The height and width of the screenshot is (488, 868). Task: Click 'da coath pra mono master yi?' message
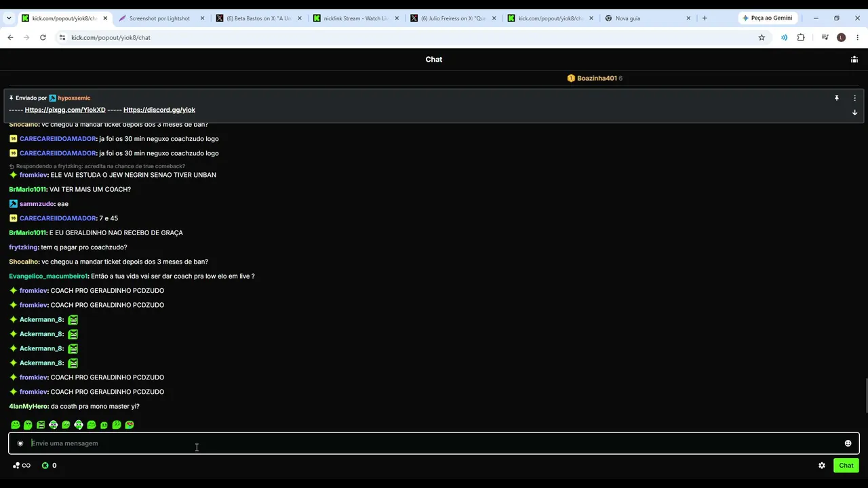(x=95, y=407)
